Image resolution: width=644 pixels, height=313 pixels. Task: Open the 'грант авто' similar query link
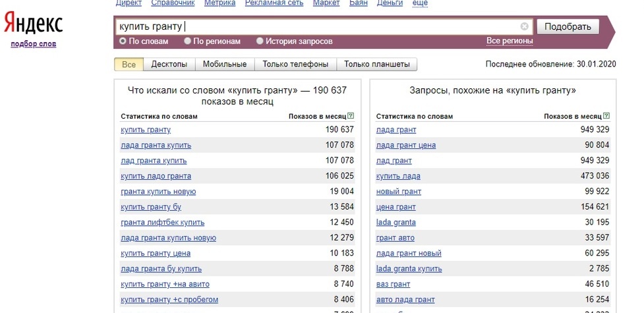pos(395,238)
